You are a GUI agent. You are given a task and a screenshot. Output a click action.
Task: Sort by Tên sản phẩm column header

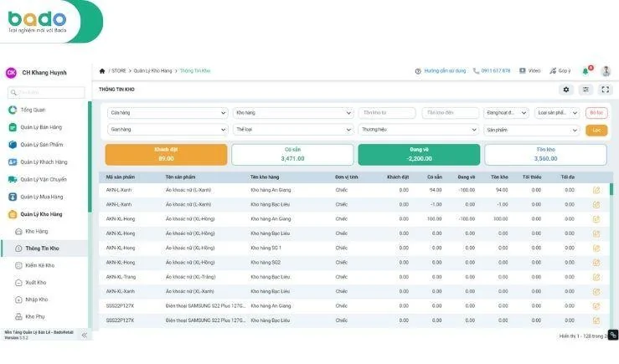[180, 177]
